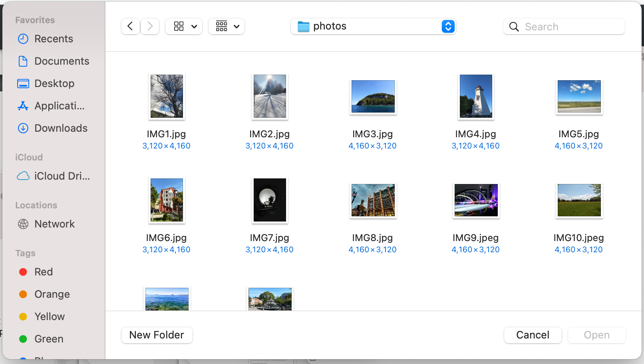The image size is (644, 364).
Task: Select Network under Locations
Action: (x=54, y=224)
